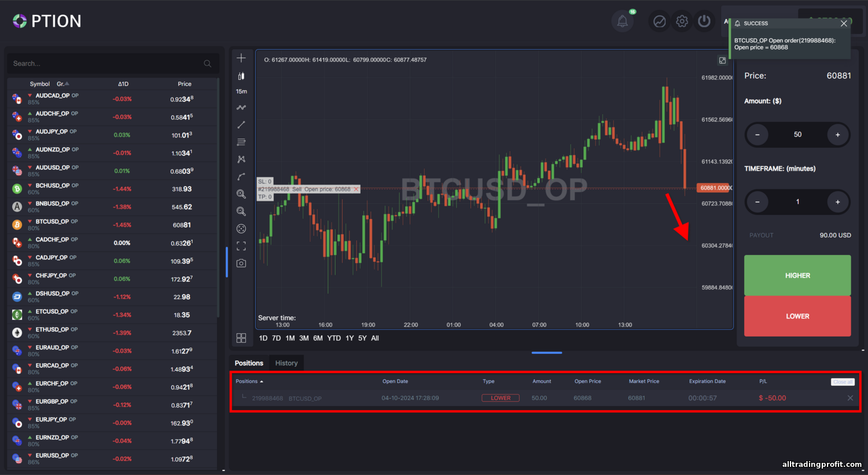Select the pattern drawing tool
The image size is (868, 475).
241,159
